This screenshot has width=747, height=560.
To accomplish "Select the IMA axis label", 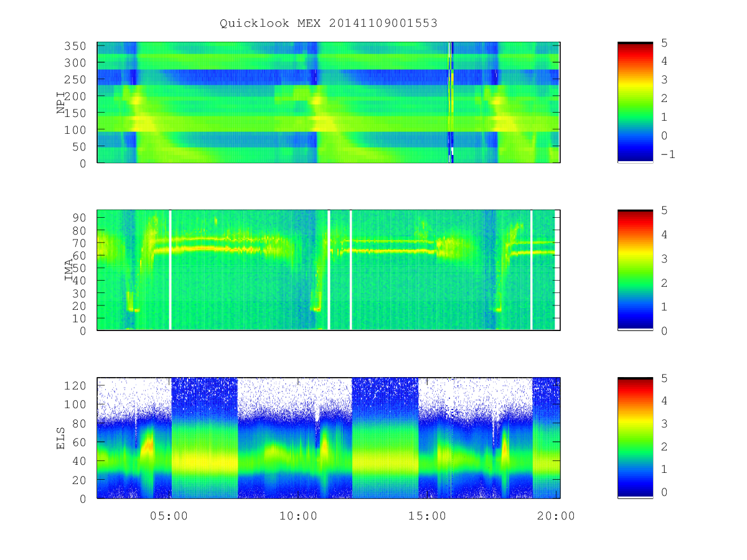I will point(70,270).
